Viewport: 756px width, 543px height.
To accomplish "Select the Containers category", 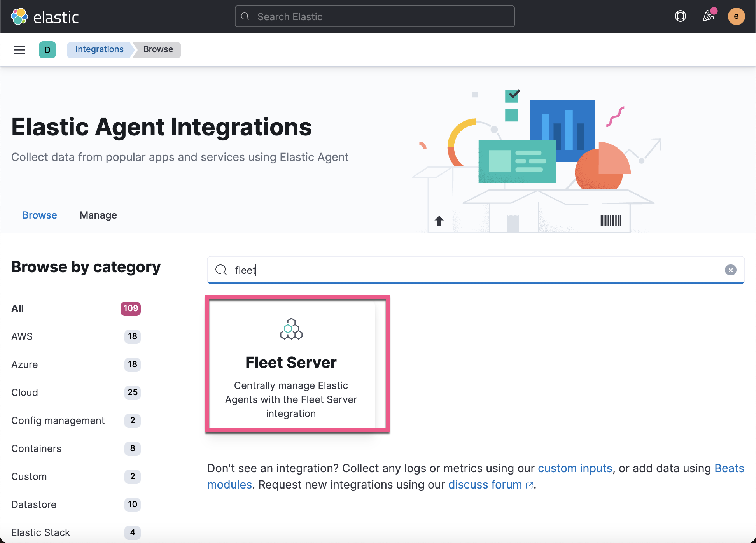I will point(76,448).
